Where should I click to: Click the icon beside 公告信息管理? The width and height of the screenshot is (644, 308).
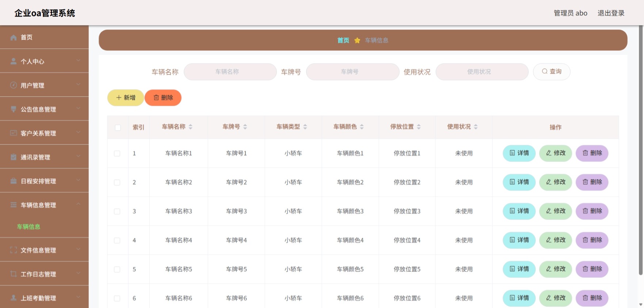(x=14, y=109)
